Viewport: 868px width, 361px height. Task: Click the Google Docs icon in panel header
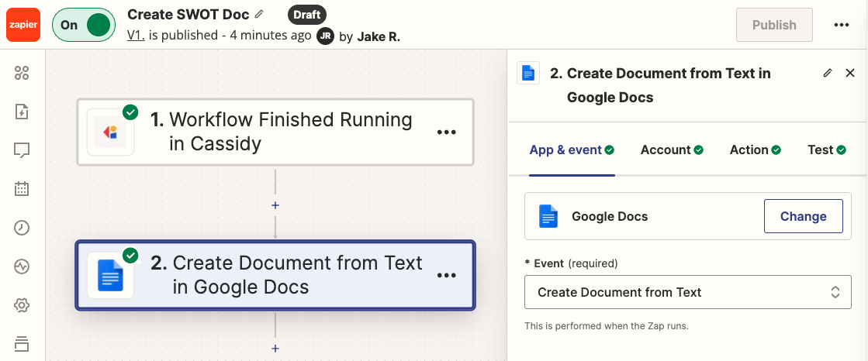coord(528,73)
